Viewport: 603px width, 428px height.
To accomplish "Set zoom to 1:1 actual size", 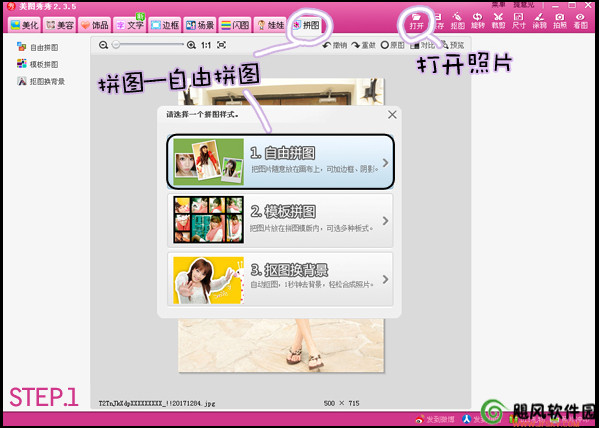I will pos(206,45).
